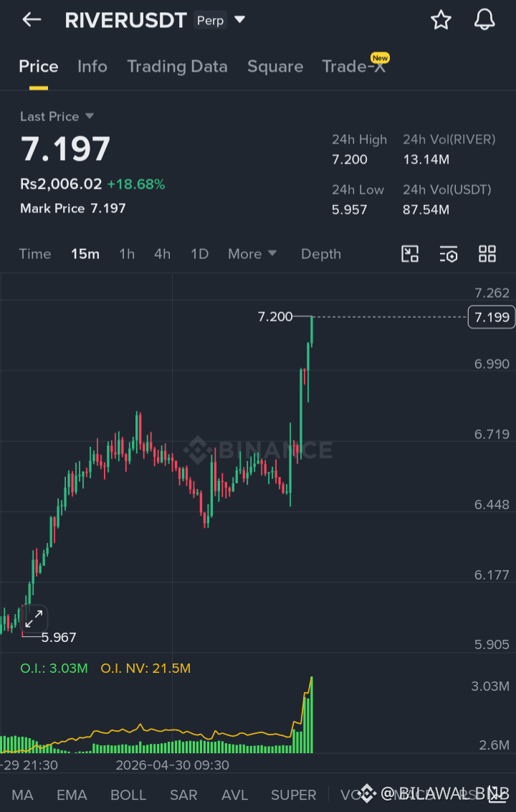
Task: Click the 24h Low value 5.957
Action: click(x=349, y=209)
